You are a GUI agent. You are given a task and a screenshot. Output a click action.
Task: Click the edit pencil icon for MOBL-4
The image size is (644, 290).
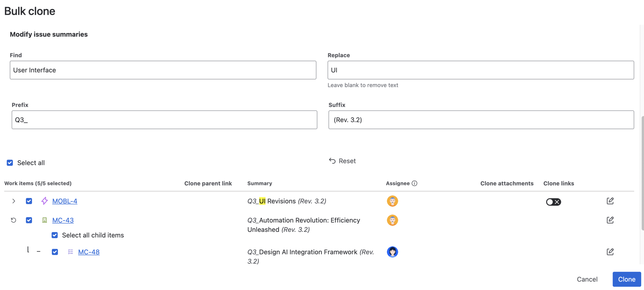click(610, 201)
